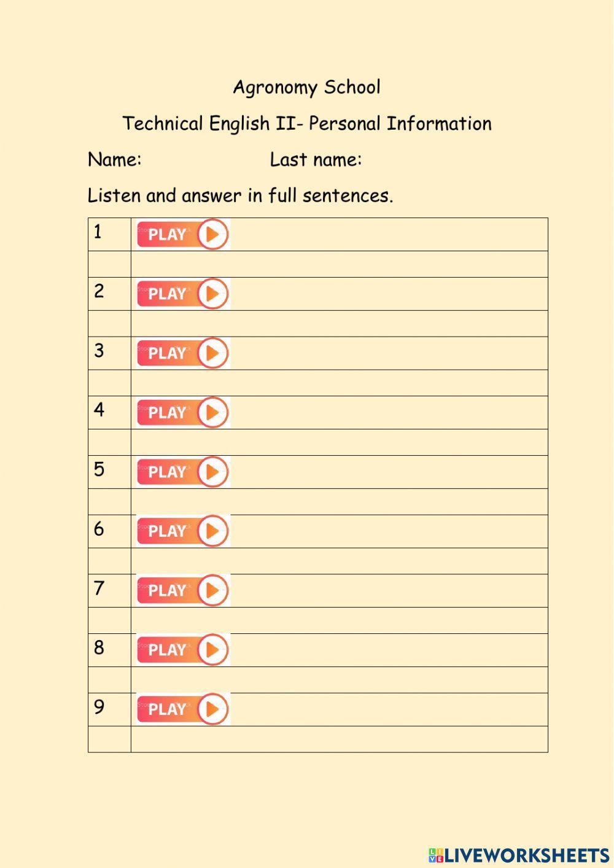Click the answer row under question 2

click(x=339, y=324)
